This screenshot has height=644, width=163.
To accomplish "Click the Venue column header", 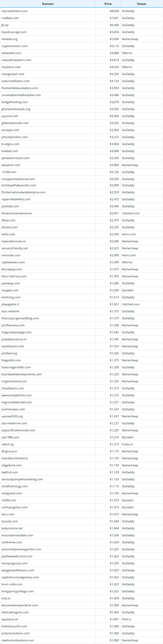I will coord(142,4).
